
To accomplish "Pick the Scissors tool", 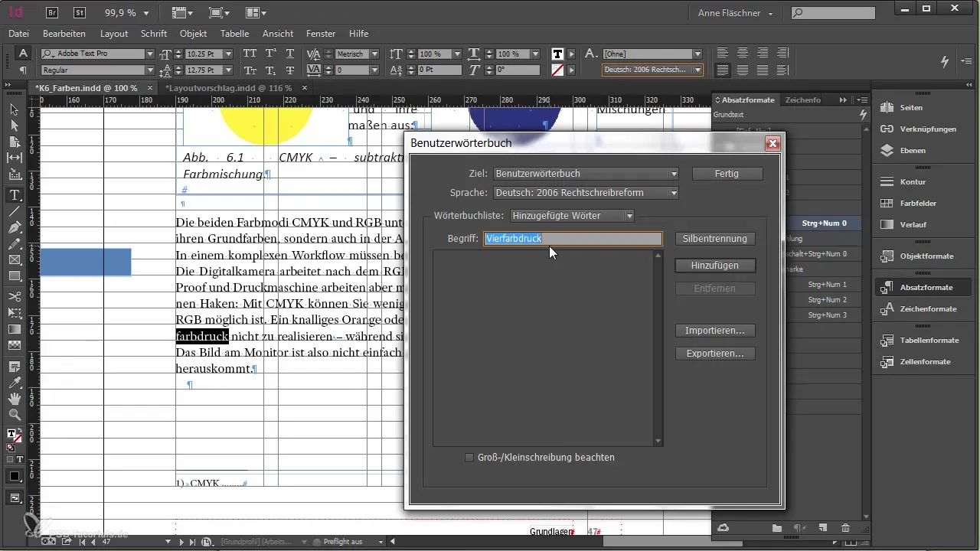I will click(x=14, y=296).
